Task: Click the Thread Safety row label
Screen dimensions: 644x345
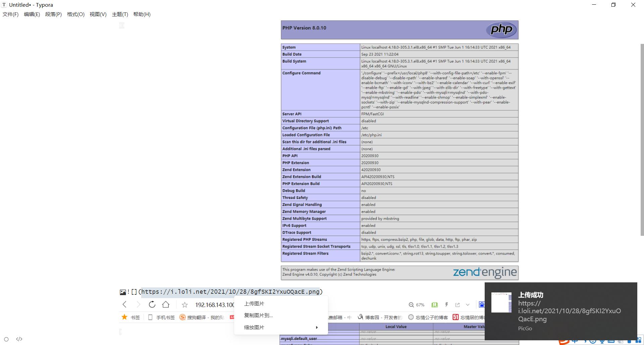Action: (x=295, y=198)
